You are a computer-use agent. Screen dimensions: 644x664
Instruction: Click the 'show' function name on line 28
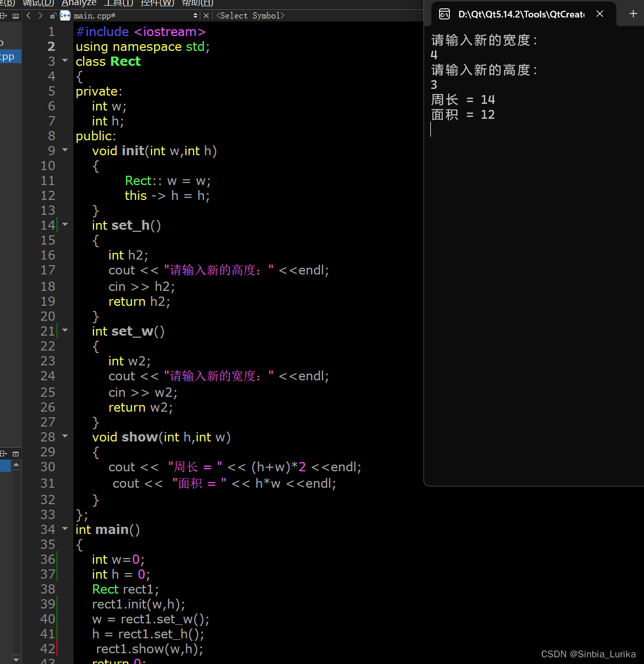140,437
